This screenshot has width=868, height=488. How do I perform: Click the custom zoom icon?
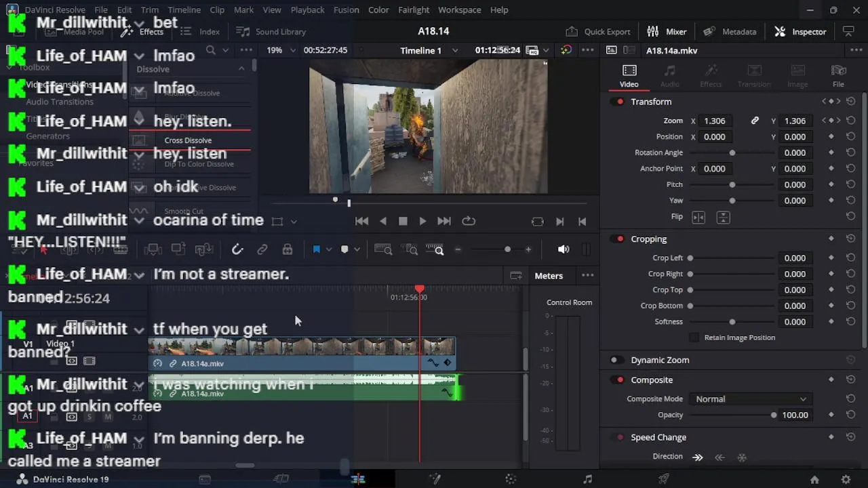tap(435, 249)
